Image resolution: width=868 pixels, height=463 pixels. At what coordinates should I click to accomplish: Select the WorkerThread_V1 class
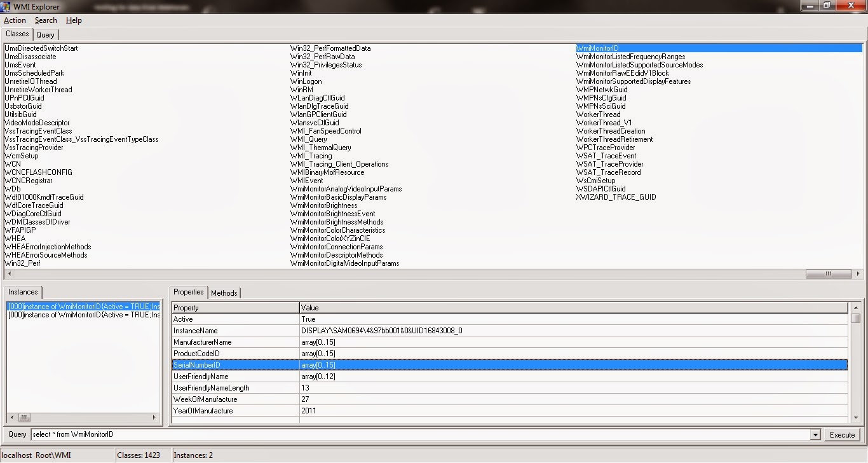point(604,123)
